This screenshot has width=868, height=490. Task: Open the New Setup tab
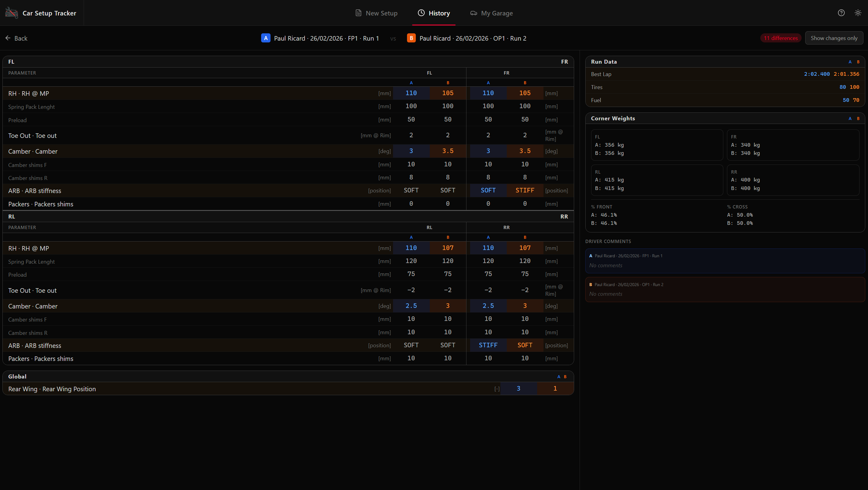pyautogui.click(x=382, y=13)
